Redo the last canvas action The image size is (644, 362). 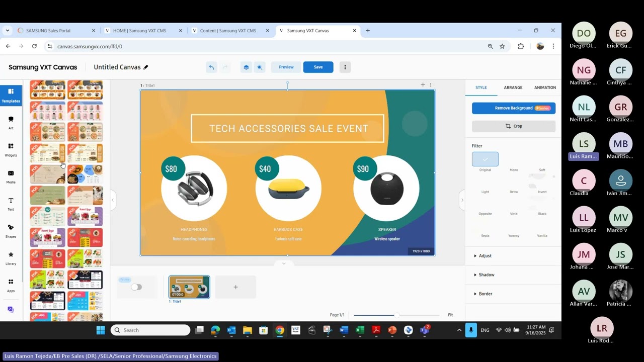[225, 67]
